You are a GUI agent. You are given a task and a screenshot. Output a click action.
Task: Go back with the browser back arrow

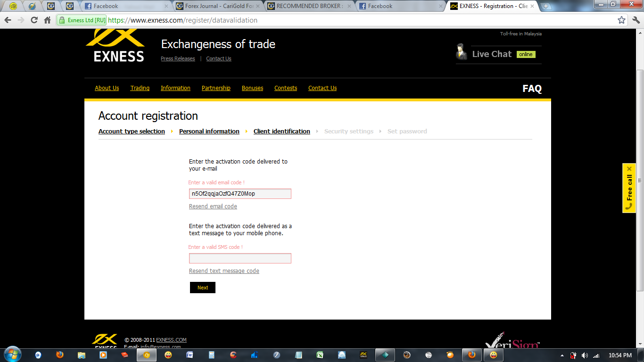coord(8,20)
